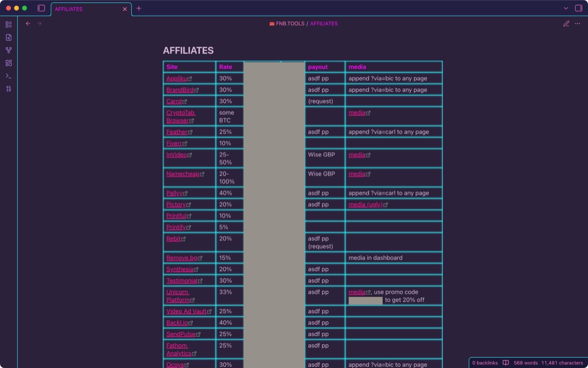This screenshot has width=588, height=368.
Task: Click 568 words in status bar
Action: [524, 363]
